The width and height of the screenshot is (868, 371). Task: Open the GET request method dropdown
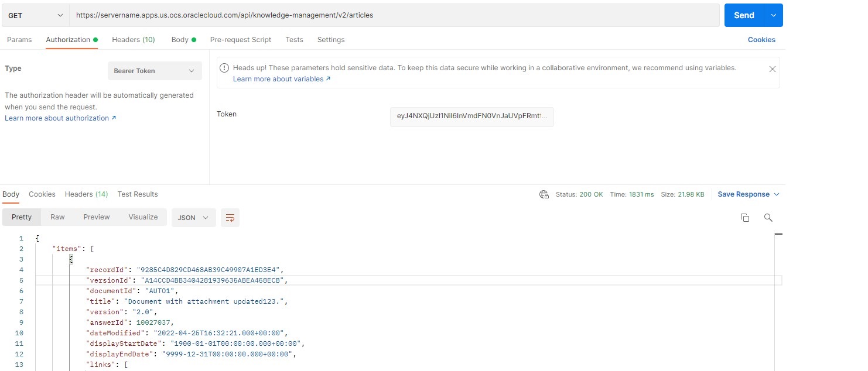coord(35,15)
